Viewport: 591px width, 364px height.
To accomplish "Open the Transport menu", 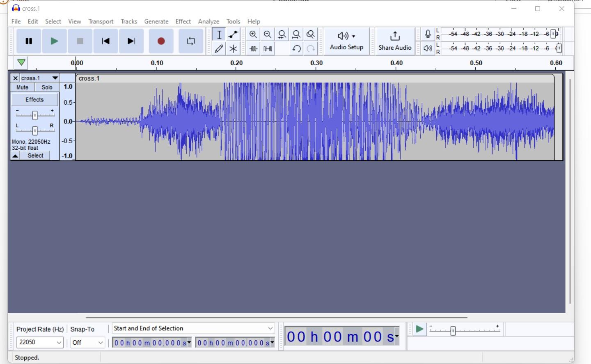I will click(x=101, y=21).
